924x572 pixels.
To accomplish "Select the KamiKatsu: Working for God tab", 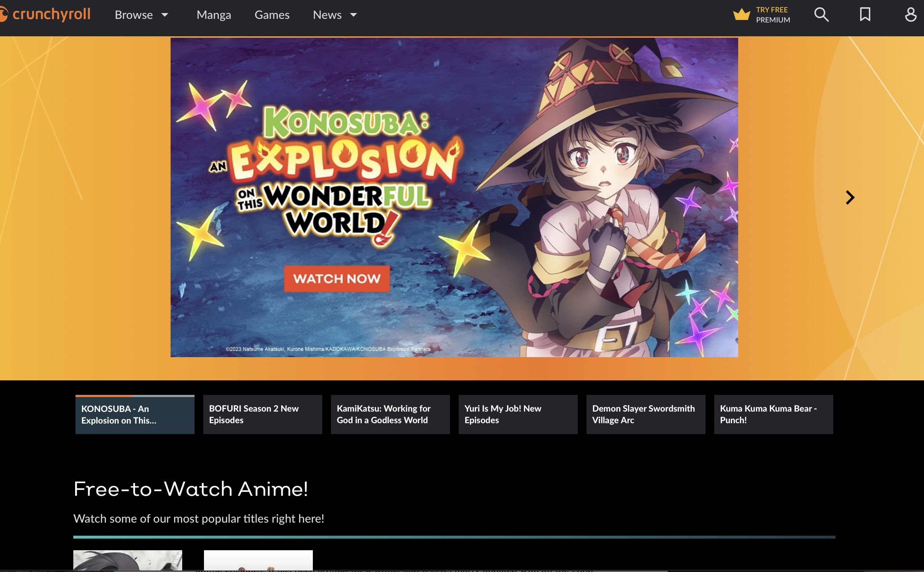I will pyautogui.click(x=391, y=414).
